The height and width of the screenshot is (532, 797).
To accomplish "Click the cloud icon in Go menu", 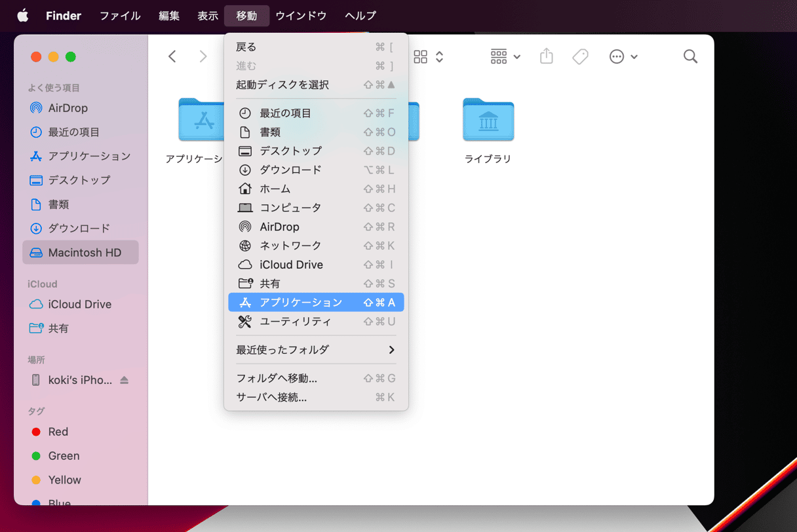I will (x=245, y=265).
